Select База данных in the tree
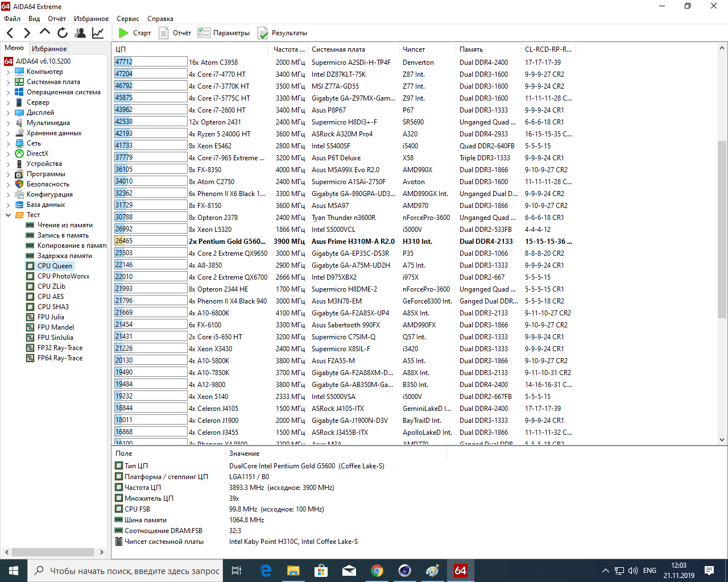Viewport: 728px width, 582px height. click(45, 205)
